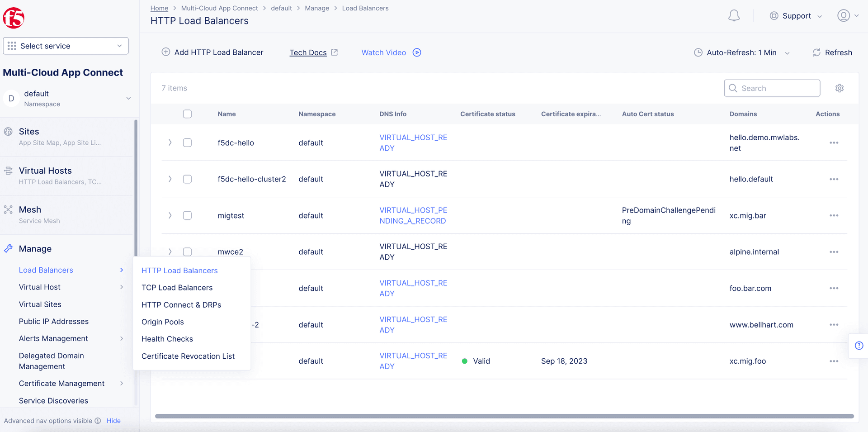The height and width of the screenshot is (432, 868).
Task: Click the F5 logo icon
Action: click(x=13, y=18)
